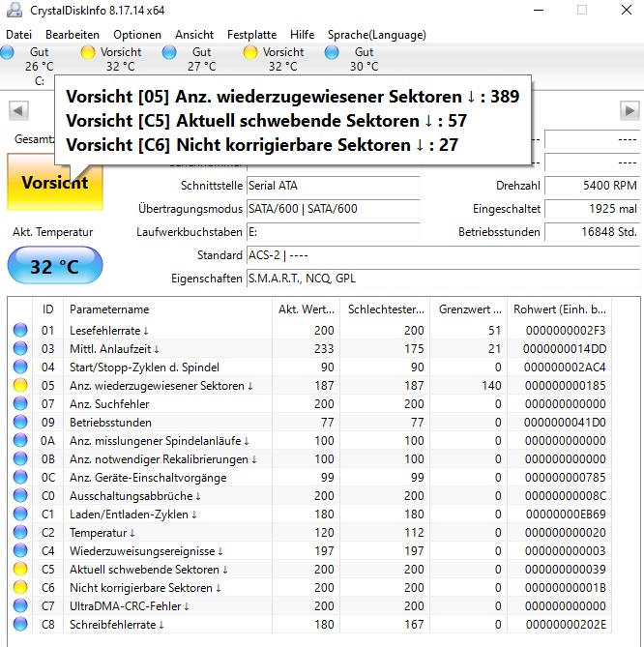Screen dimensions: 644x647
Task: Click raw value 000000000039
Action: 566,569
